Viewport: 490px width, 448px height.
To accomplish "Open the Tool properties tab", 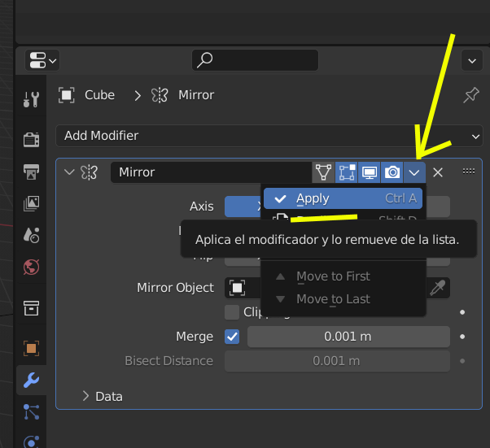I will 31,99.
